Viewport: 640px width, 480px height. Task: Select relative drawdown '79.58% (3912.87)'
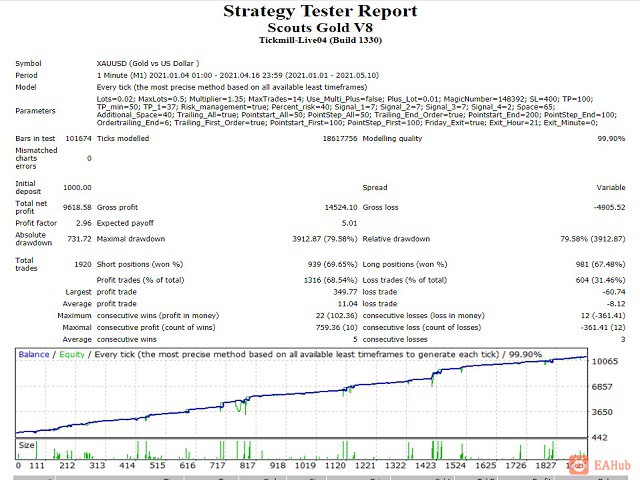[x=593, y=239]
